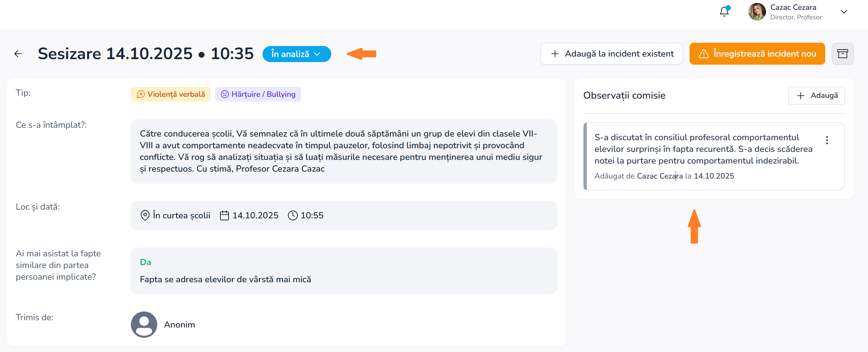The width and height of the screenshot is (868, 352).
Task: Click the clock icon beside 10:55
Action: click(x=293, y=215)
